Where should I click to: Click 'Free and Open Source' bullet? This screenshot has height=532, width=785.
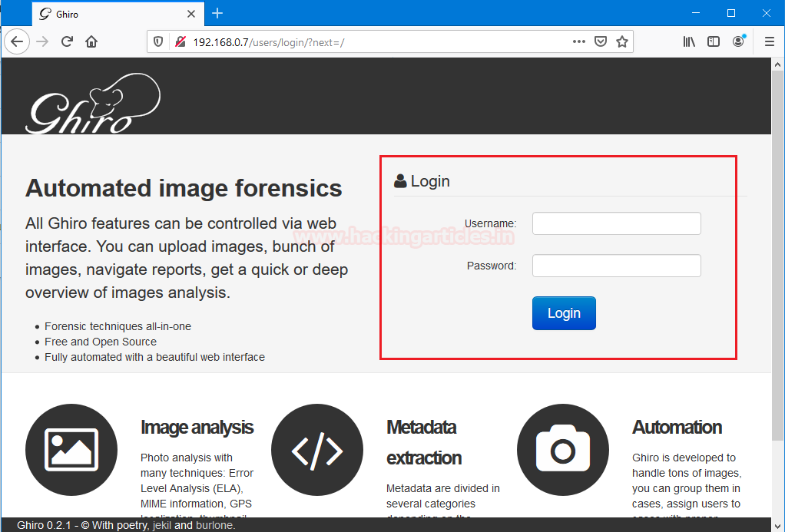(100, 342)
